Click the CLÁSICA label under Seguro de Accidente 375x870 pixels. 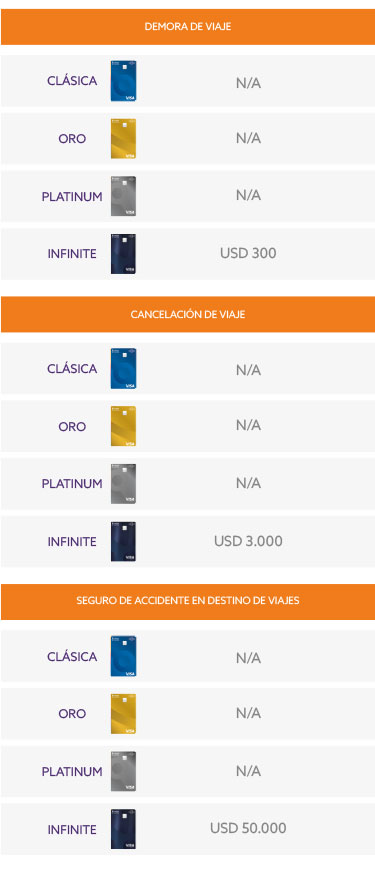click(72, 656)
